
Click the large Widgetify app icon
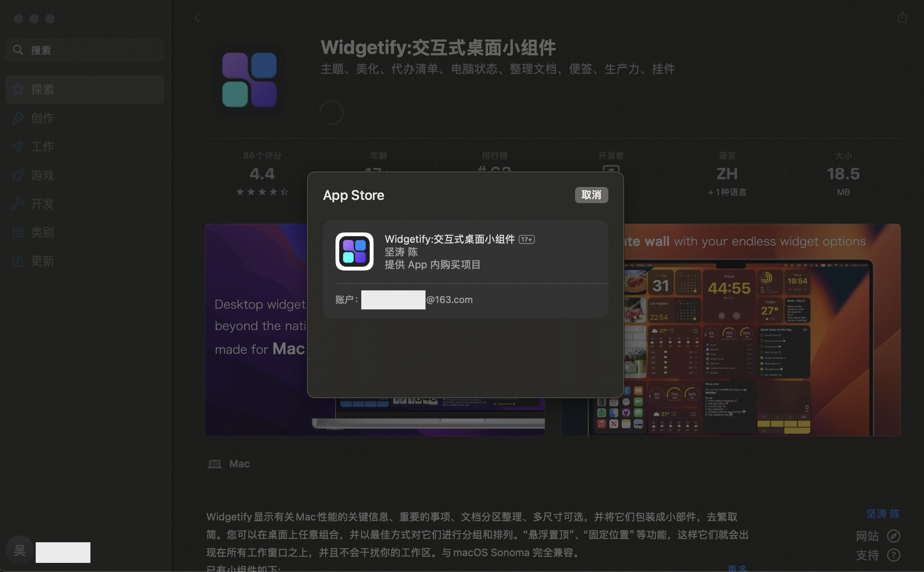point(249,80)
